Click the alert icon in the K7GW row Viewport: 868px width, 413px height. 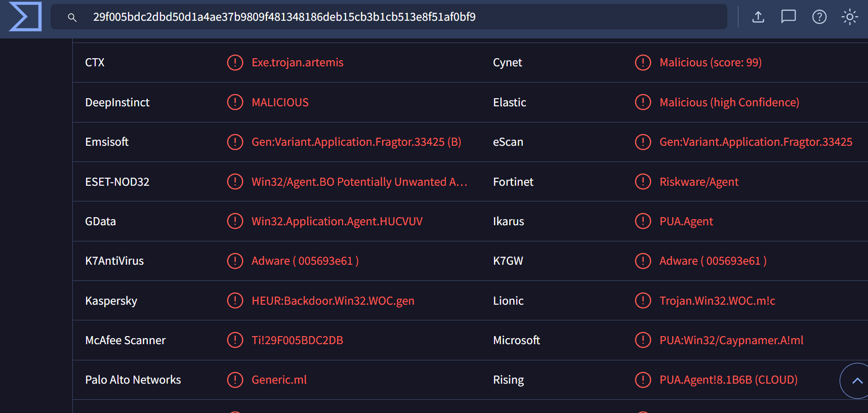point(643,261)
